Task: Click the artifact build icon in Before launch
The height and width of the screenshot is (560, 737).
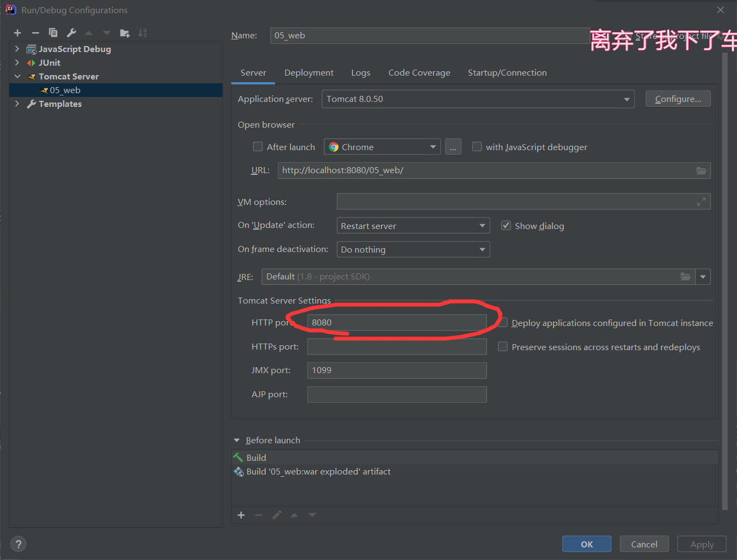Action: (x=238, y=472)
